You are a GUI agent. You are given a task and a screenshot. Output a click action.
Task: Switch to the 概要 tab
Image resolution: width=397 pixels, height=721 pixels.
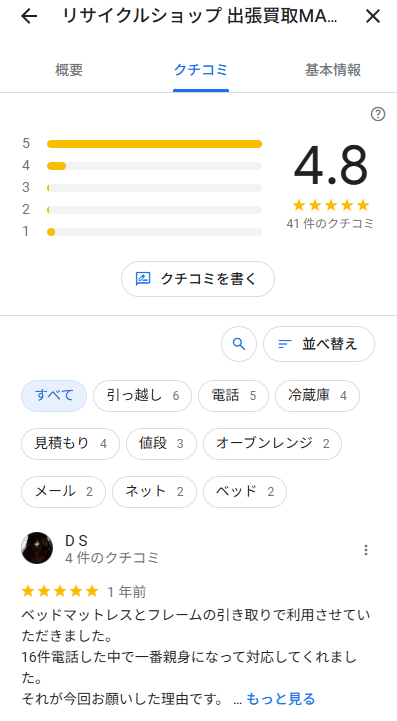(x=69, y=70)
